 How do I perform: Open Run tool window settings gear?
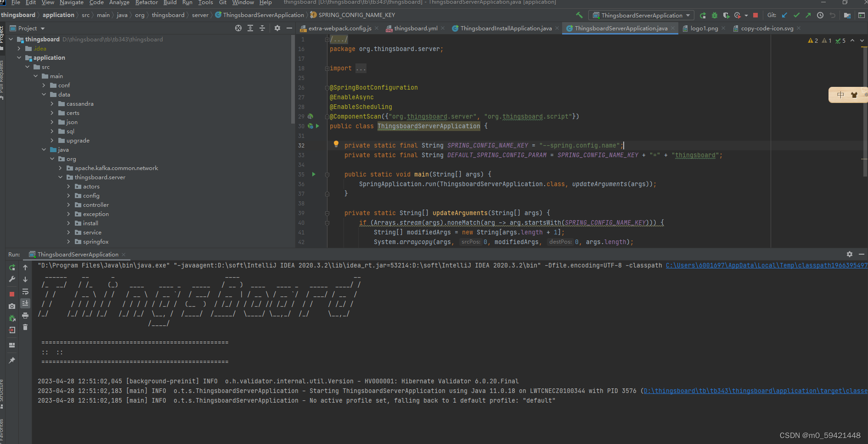coord(849,254)
